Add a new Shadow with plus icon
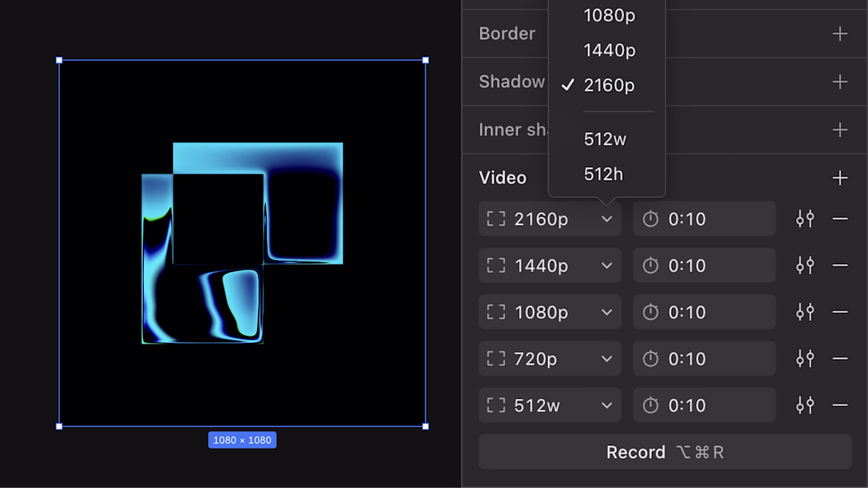Viewport: 868px width, 488px height. point(840,82)
